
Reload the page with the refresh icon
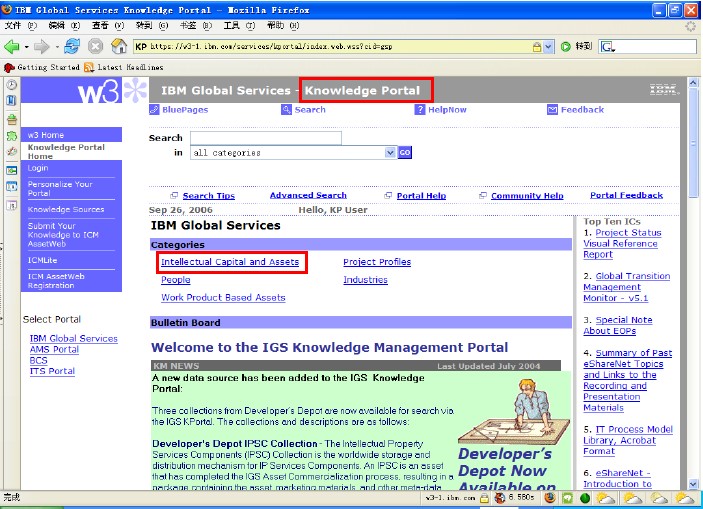pos(72,46)
